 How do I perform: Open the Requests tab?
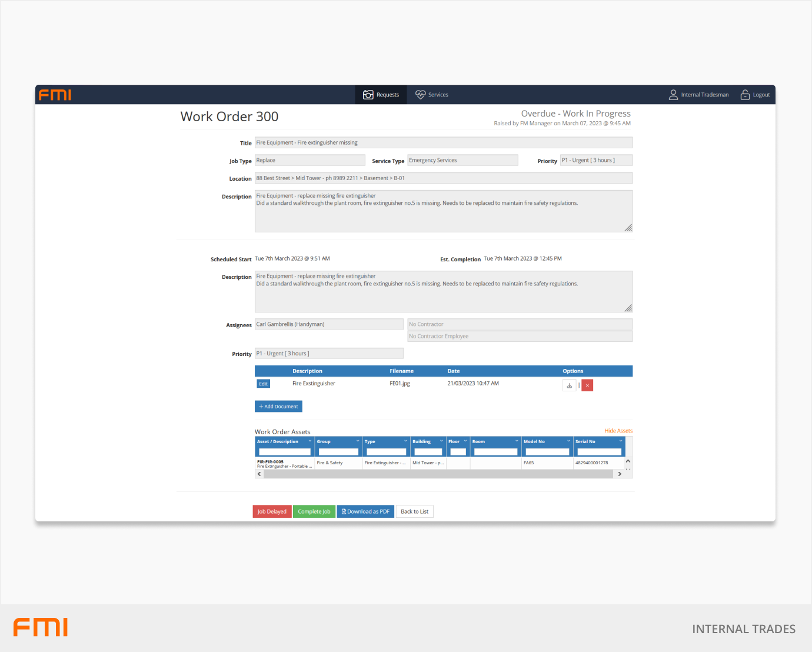click(x=381, y=95)
